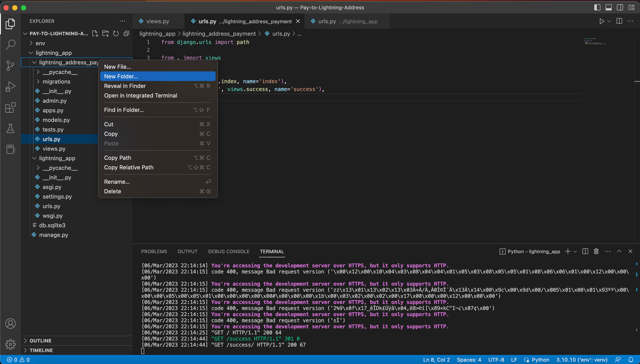Open Accounts menu in activity bar
The height and width of the screenshot is (364, 640).
10,324
